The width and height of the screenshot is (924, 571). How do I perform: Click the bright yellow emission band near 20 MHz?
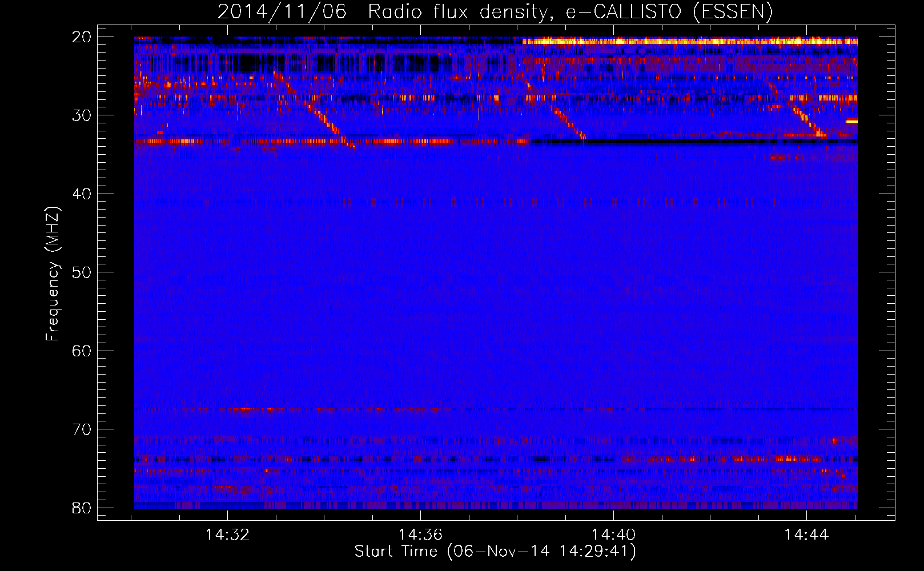point(690,41)
